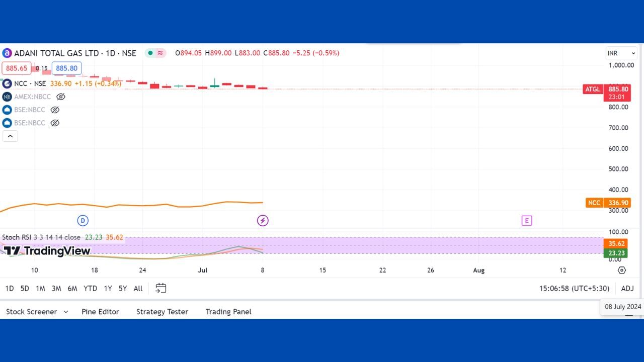Click the ATGL price scale label
Image resolution: width=644 pixels, height=362 pixels.
pos(593,89)
